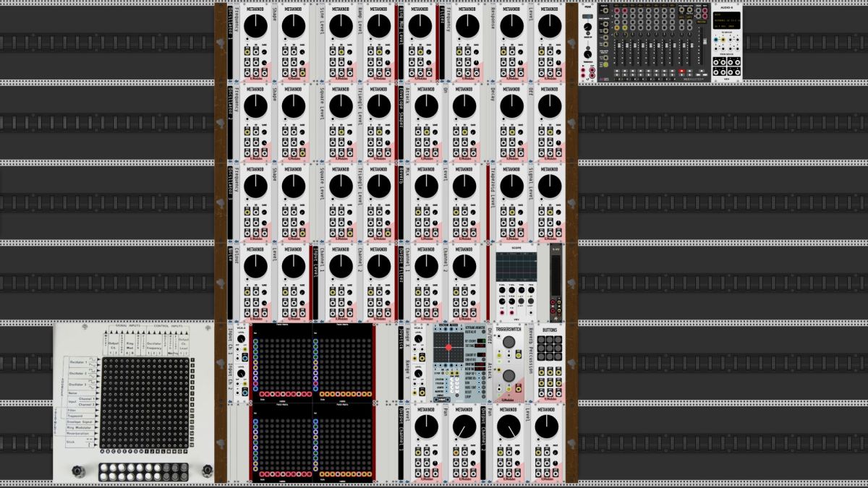Click the upper small knob on Oscillator 1 Frequency Metaknob
868x488 pixels.
(x=264, y=52)
